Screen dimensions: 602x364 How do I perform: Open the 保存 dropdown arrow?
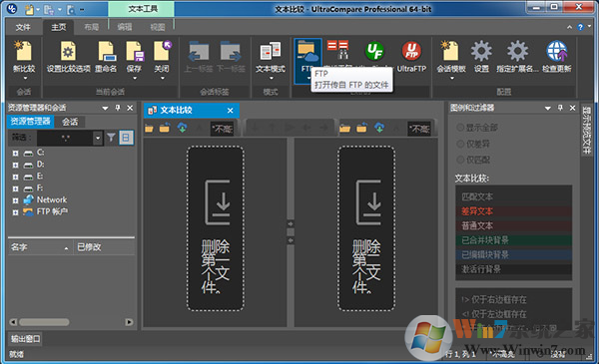coord(135,78)
